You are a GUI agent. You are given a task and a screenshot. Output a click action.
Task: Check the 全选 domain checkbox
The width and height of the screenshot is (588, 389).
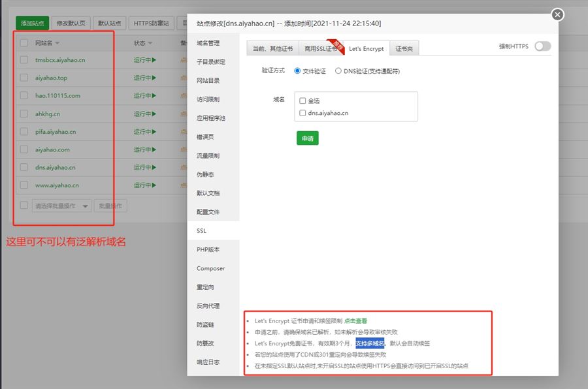coord(302,101)
